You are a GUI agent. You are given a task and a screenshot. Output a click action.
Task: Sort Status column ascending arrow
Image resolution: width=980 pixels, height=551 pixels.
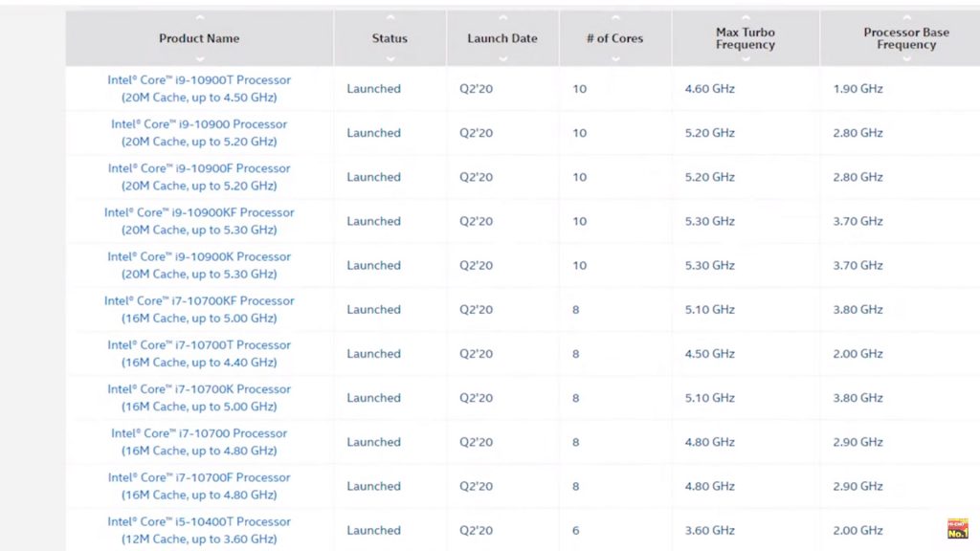pyautogui.click(x=390, y=17)
